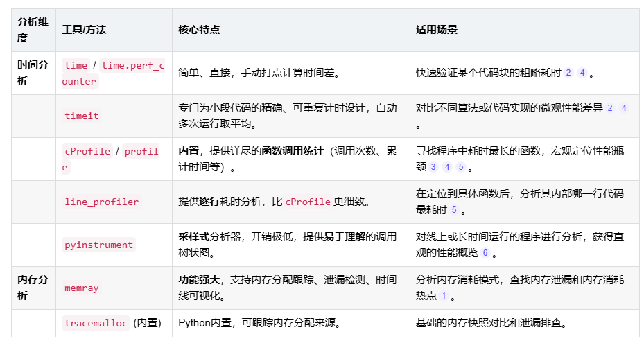Screen dimensions: 644x343
Task: Click the 'tracemalloc' code chip
Action: pos(96,324)
